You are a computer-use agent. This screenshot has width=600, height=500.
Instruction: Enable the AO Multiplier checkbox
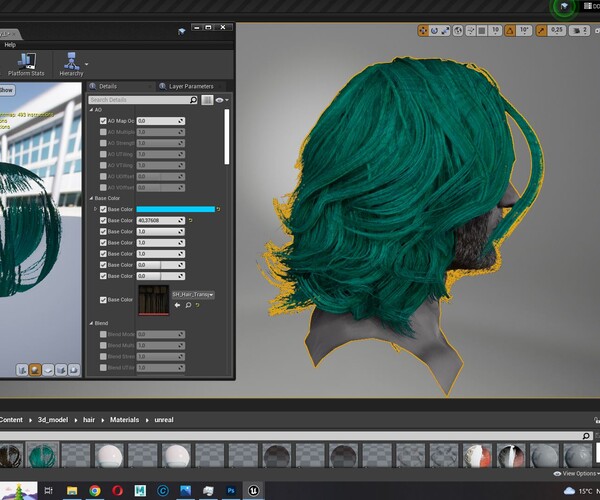(x=103, y=132)
